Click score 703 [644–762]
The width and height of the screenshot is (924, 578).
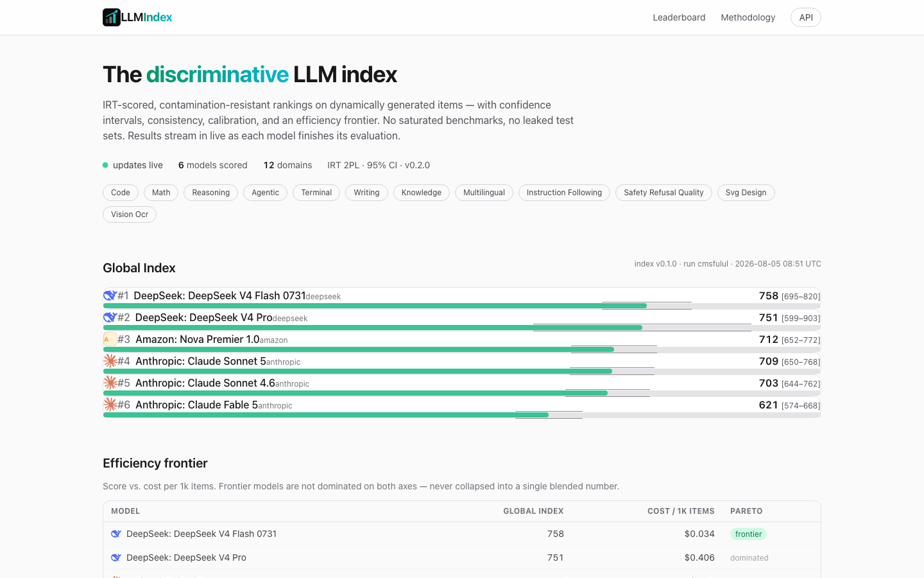click(789, 383)
